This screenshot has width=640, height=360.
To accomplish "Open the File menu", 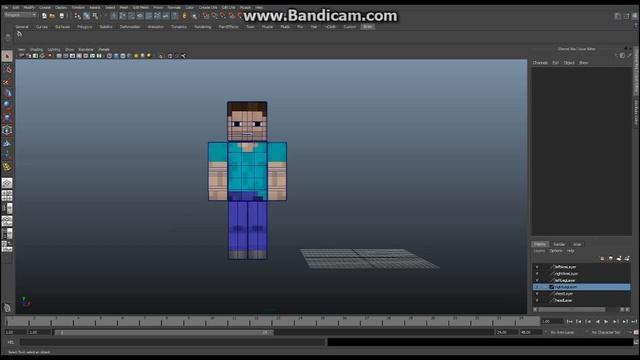I will tap(4, 7).
